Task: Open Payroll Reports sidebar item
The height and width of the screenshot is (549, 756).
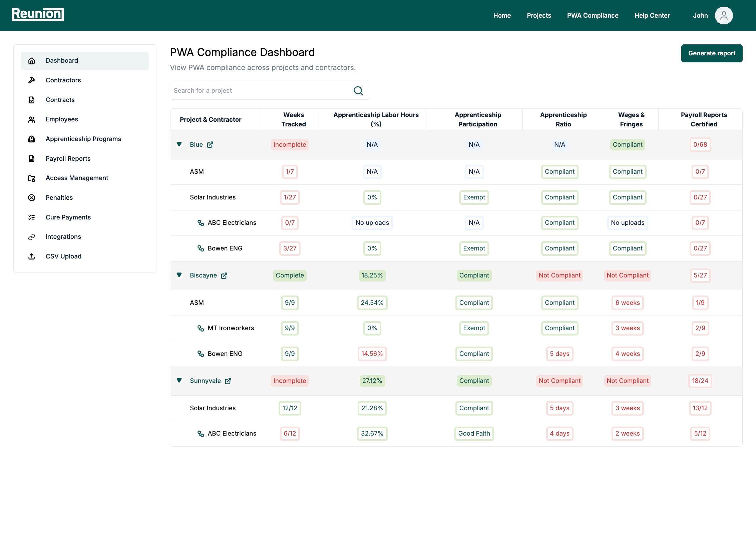Action: click(68, 159)
